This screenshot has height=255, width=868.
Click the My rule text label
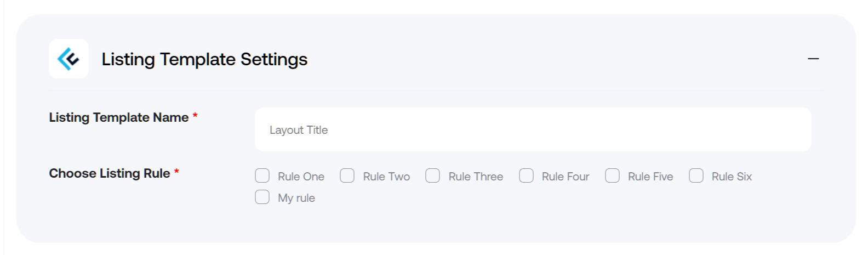pyautogui.click(x=296, y=198)
